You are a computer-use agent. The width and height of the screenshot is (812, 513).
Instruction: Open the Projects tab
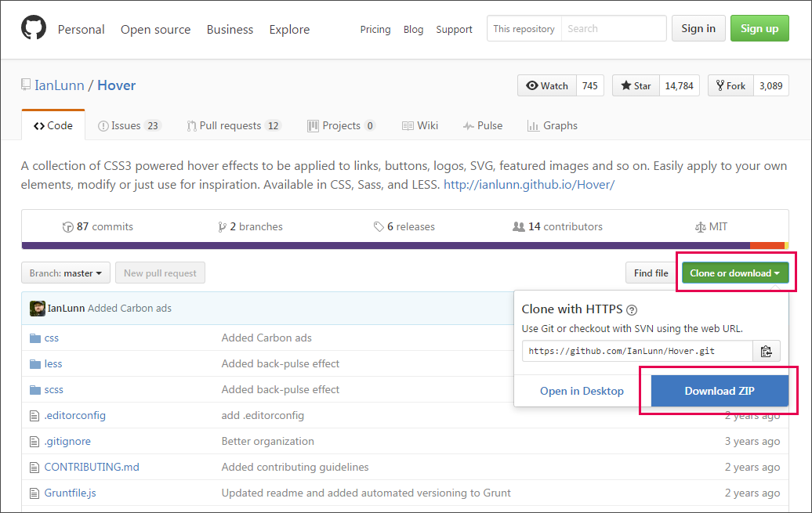[341, 126]
